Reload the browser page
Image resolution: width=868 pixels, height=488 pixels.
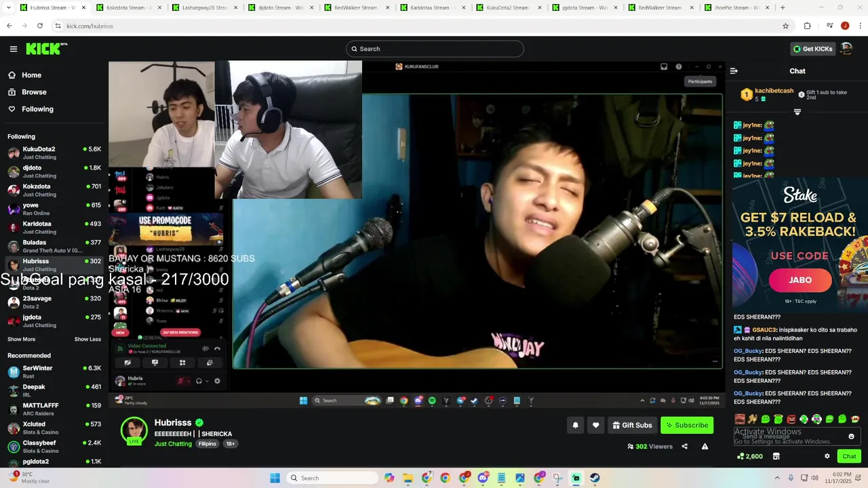40,26
